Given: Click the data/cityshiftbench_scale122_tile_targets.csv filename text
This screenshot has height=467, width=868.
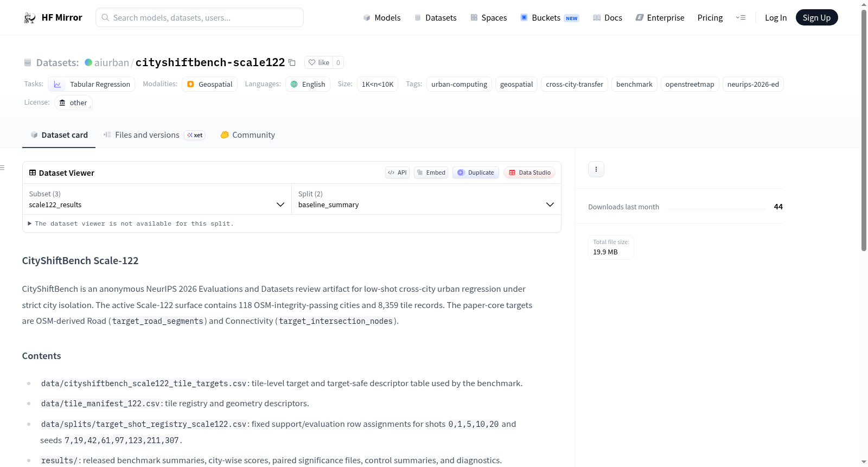Looking at the screenshot, I should [x=144, y=383].
